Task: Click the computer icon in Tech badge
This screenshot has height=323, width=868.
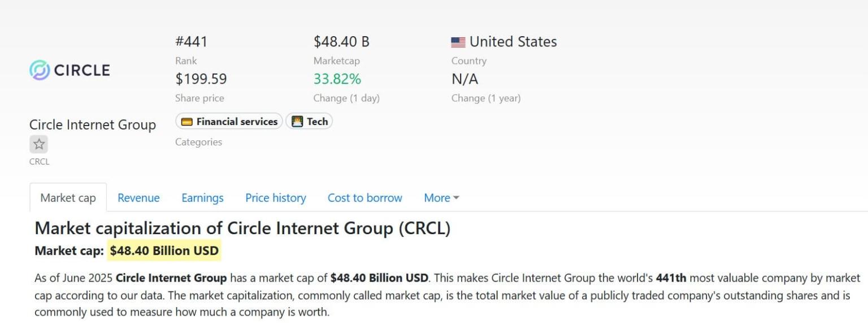Action: click(297, 122)
